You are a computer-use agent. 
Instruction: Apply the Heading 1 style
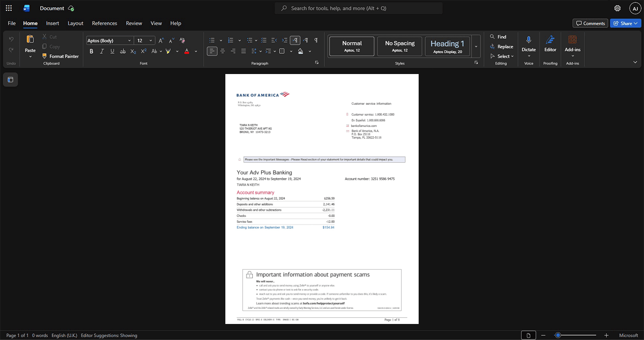[447, 47]
